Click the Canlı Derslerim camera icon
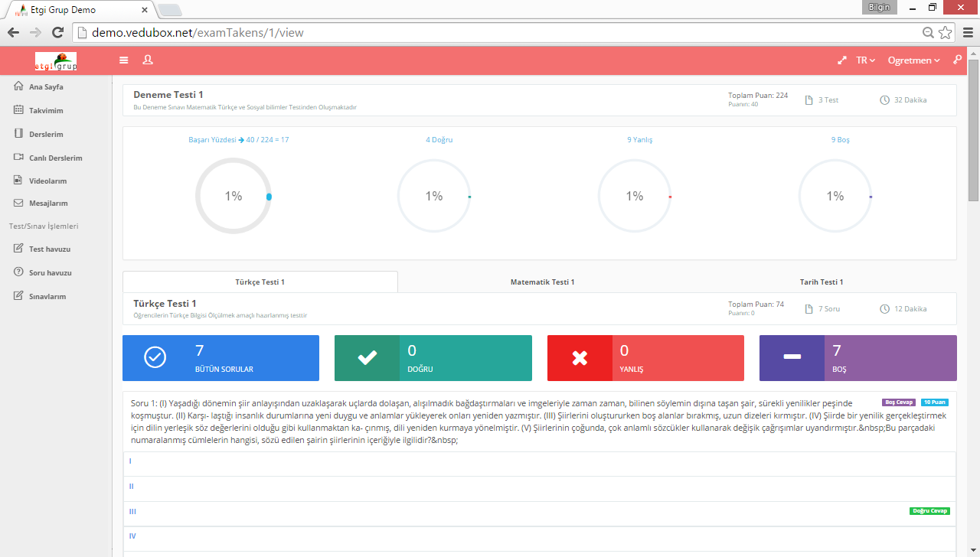 coord(18,158)
